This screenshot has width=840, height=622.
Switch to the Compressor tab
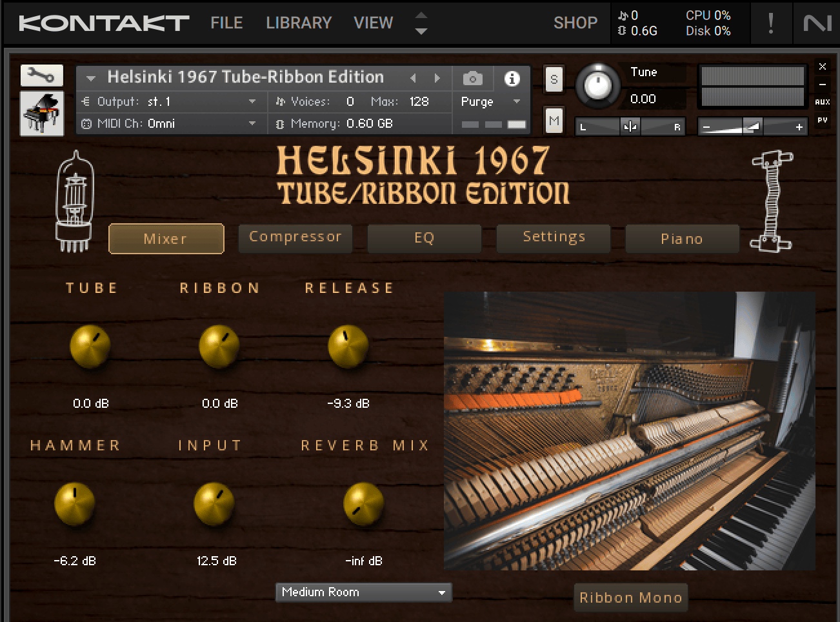click(295, 237)
